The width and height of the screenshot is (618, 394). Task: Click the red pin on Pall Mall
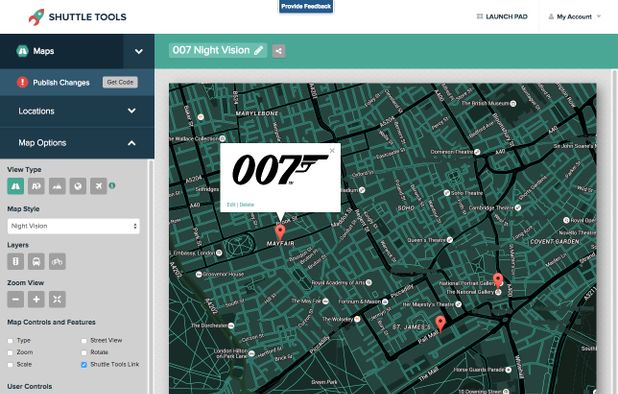[440, 323]
